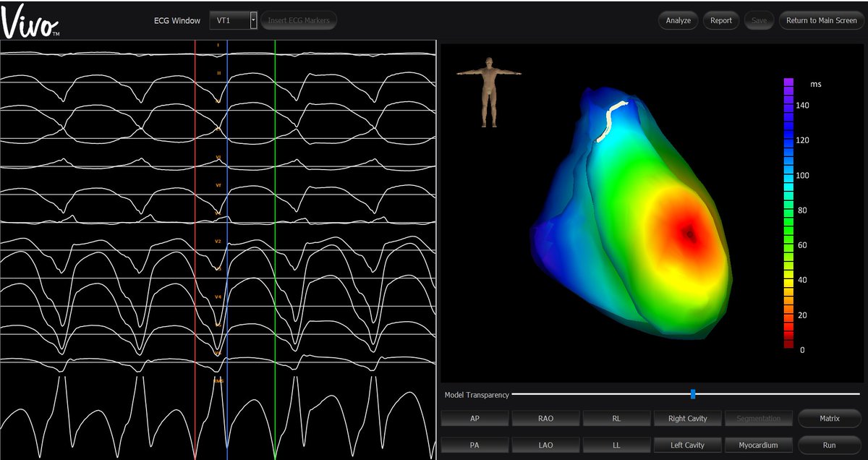The width and height of the screenshot is (868, 460).
Task: Toggle Myocardium display on the model
Action: coord(759,445)
